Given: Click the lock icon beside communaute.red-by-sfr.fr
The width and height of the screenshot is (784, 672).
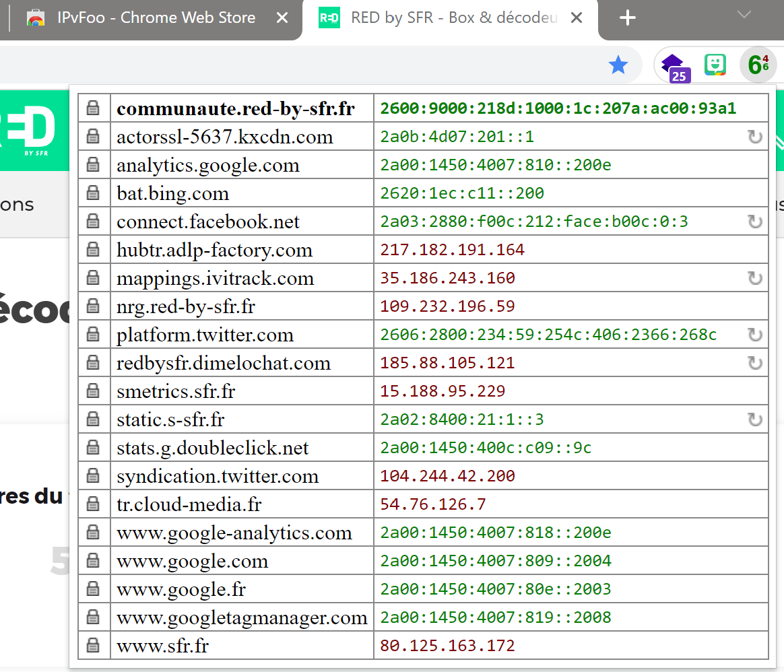Looking at the screenshot, I should point(94,108).
